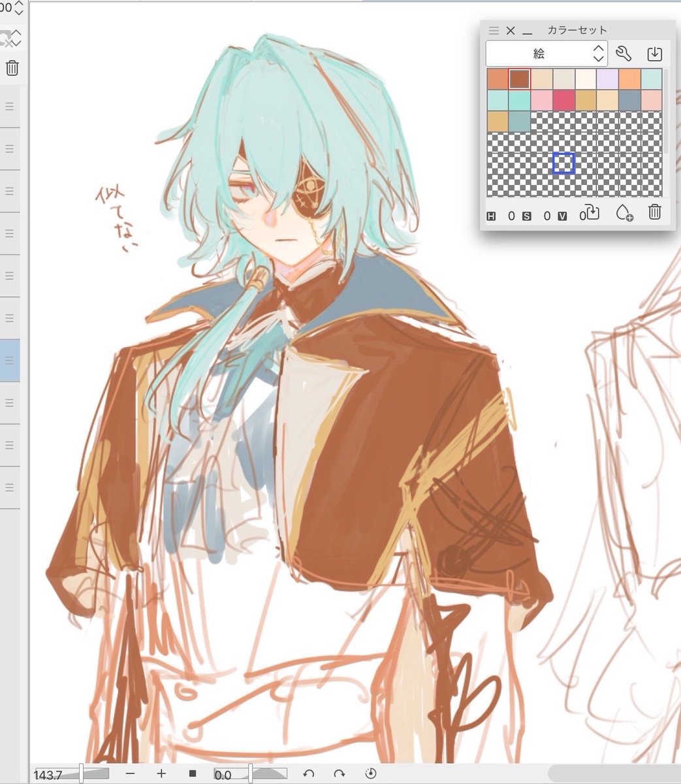The image size is (681, 784).
Task: Delete swatch with color set trash icon
Action: (655, 212)
